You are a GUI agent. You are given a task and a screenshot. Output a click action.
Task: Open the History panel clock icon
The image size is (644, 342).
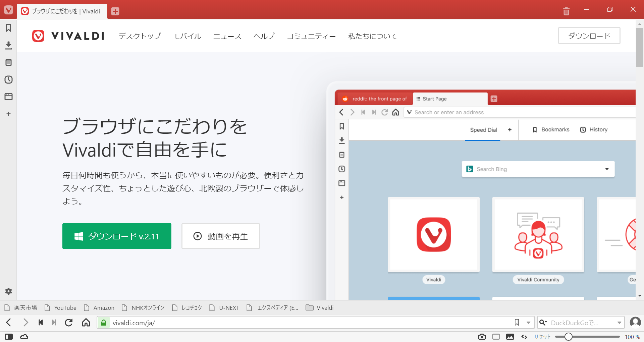tap(8, 80)
